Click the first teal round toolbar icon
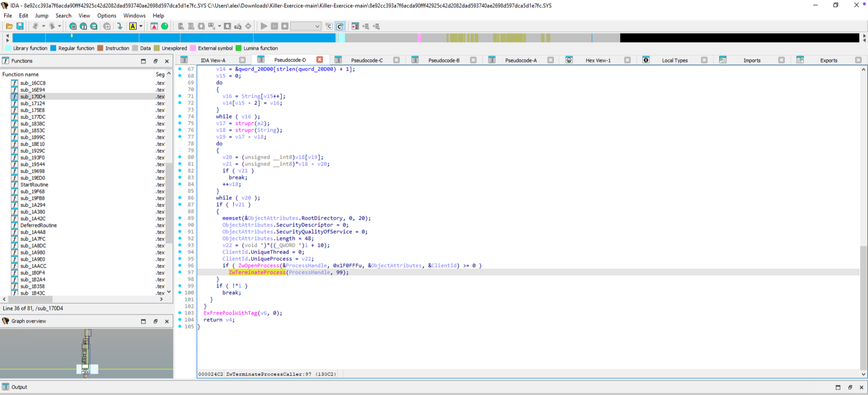This screenshot has width=868, height=395. [x=73, y=26]
